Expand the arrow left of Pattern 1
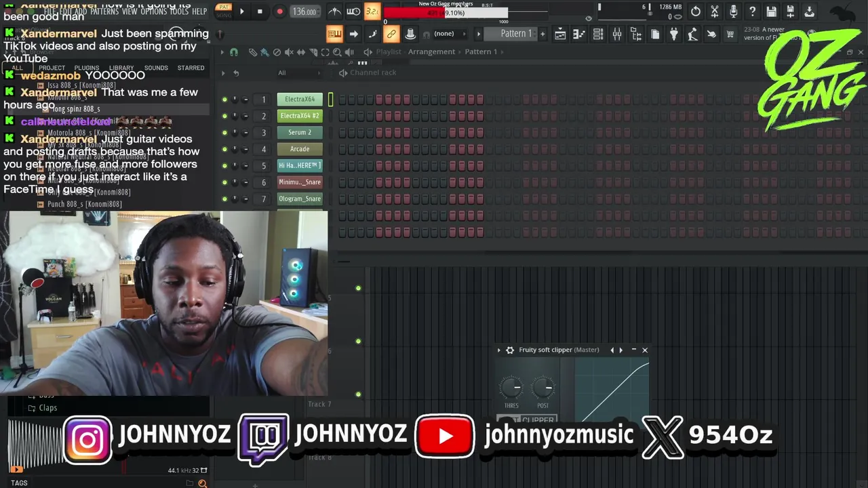The height and width of the screenshot is (488, 868). click(479, 34)
